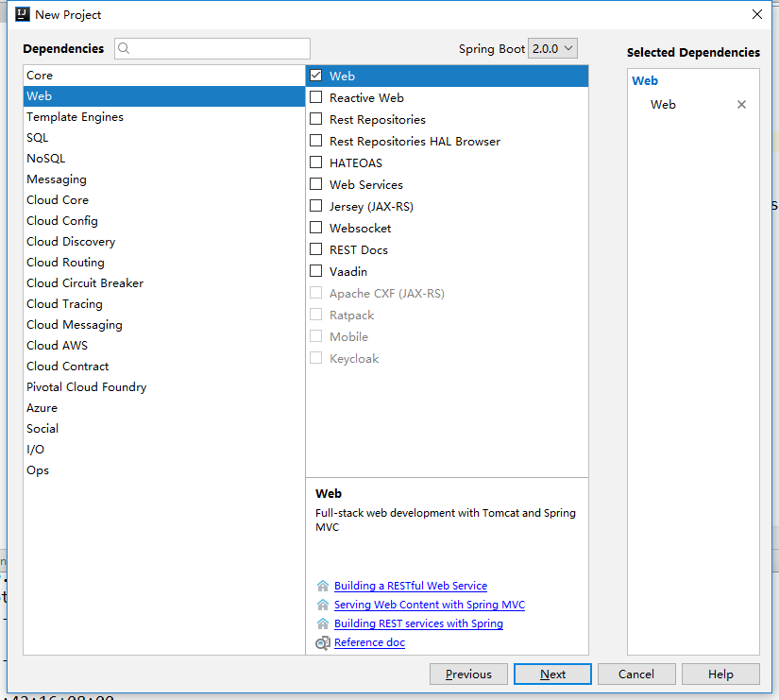Select the Template Engines category

click(164, 117)
